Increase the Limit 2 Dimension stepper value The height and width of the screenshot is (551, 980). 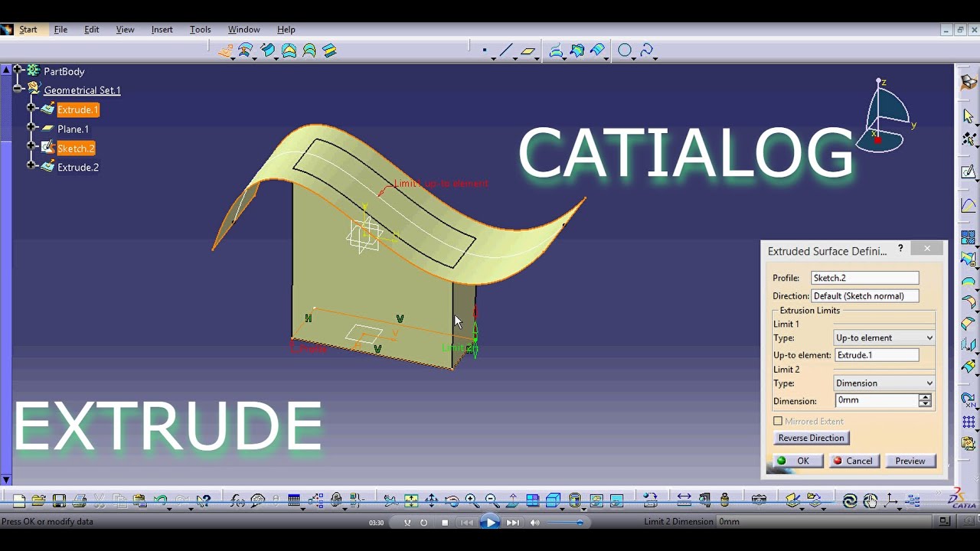coord(926,396)
